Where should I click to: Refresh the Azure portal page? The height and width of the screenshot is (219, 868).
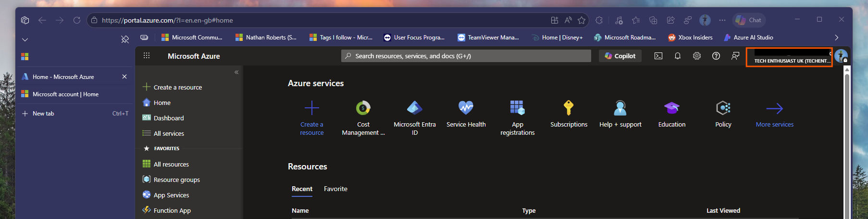(77, 20)
